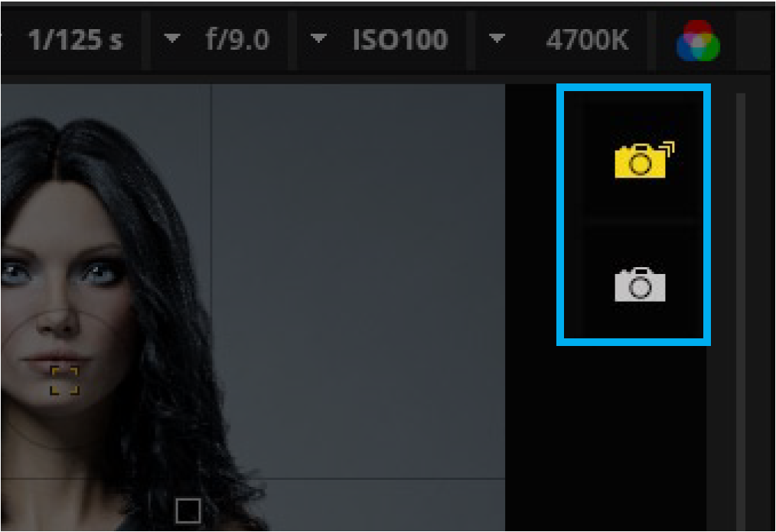Viewport: 776px width, 532px height.
Task: Click the woman's eye in the preview
Action: pyautogui.click(x=99, y=273)
